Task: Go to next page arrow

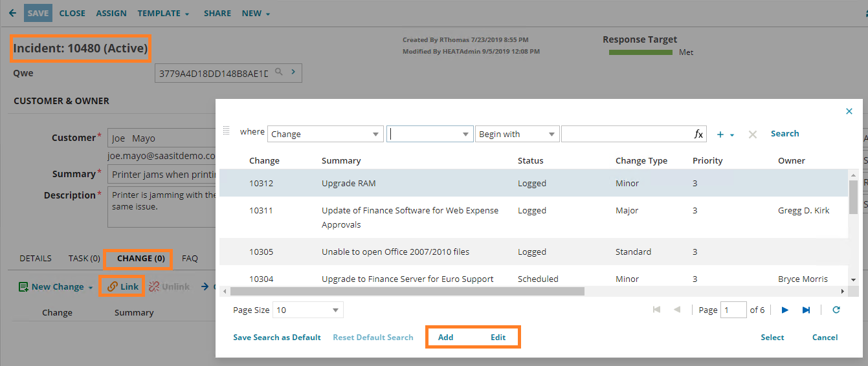Action: coord(785,310)
